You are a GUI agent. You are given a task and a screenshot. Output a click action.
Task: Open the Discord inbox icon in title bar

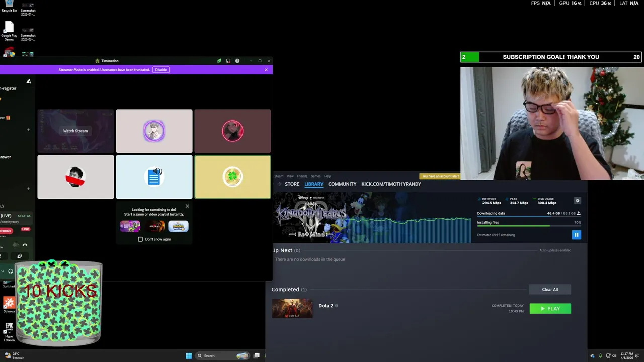click(x=228, y=61)
